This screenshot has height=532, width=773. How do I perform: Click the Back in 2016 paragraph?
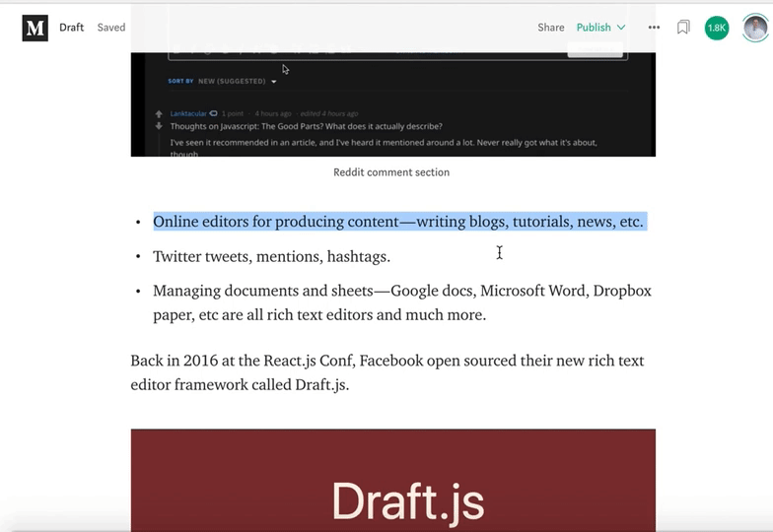[x=387, y=372]
